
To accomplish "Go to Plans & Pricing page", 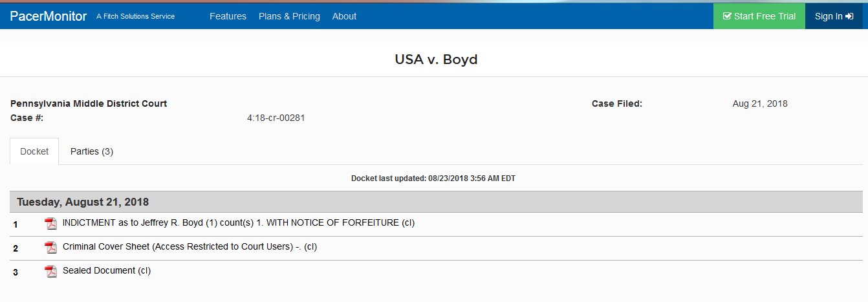I will (x=289, y=16).
